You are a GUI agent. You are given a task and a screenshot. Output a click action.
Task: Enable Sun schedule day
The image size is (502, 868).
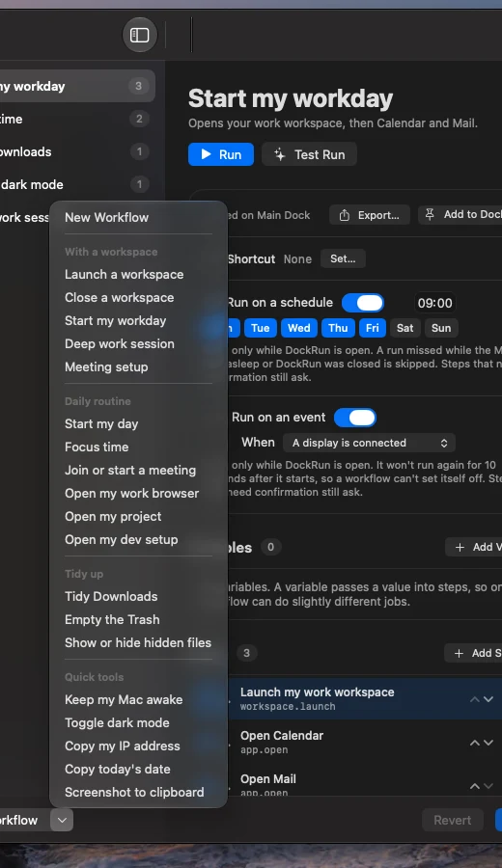pos(441,328)
